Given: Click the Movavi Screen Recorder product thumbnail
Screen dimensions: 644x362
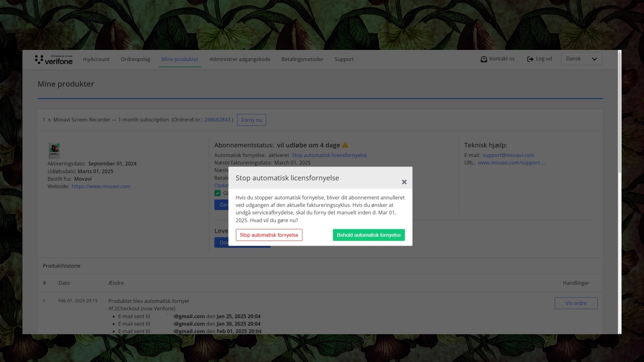Looking at the screenshot, I should tap(54, 150).
